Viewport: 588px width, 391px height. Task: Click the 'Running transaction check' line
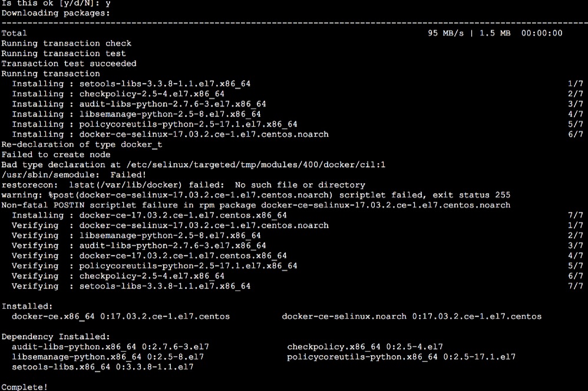coord(67,43)
